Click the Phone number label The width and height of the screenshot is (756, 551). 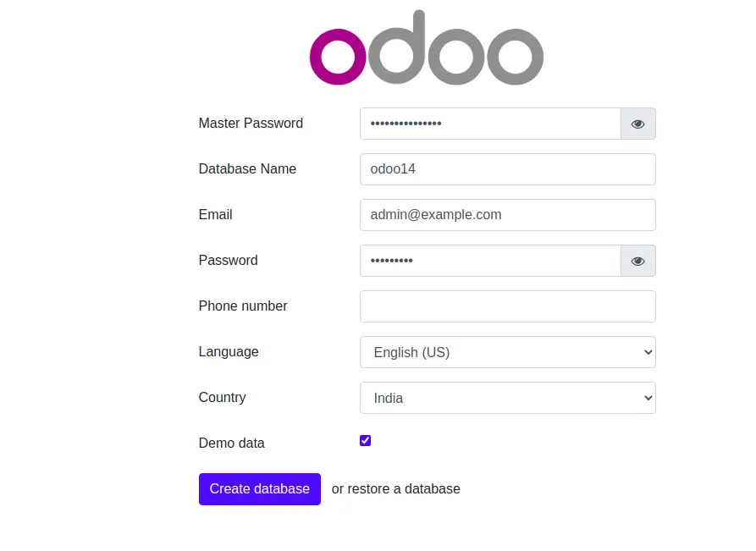click(x=243, y=306)
